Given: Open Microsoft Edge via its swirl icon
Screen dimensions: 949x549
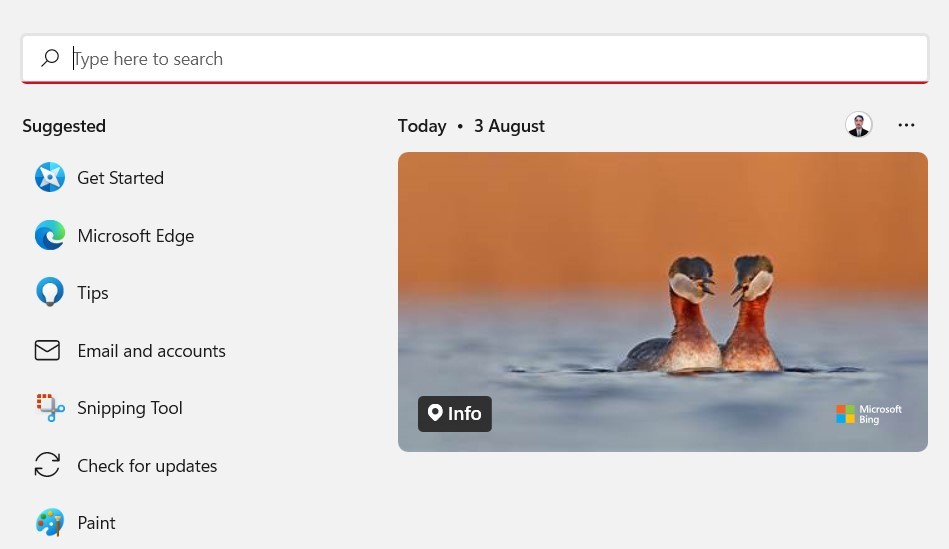Looking at the screenshot, I should pos(50,235).
